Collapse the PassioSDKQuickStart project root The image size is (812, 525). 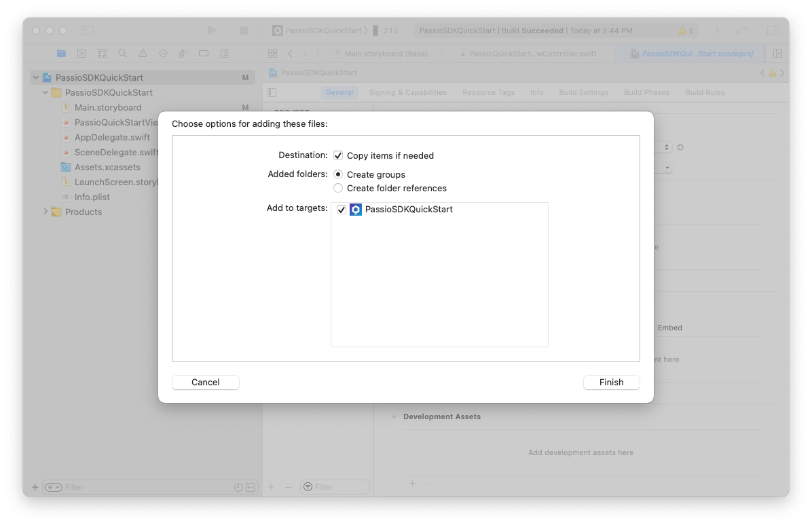point(36,77)
